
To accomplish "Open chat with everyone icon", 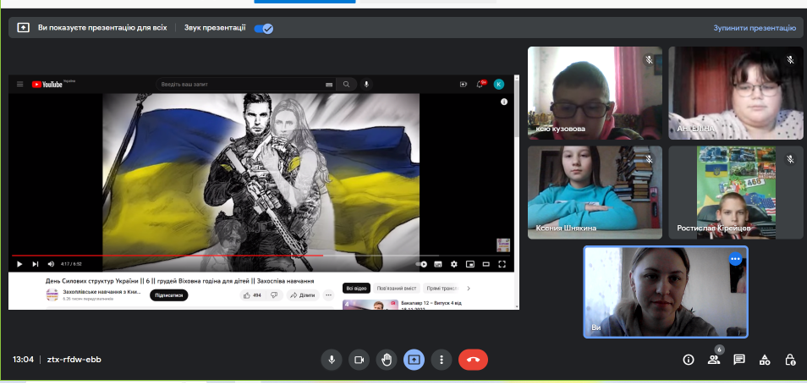I will [x=739, y=360].
